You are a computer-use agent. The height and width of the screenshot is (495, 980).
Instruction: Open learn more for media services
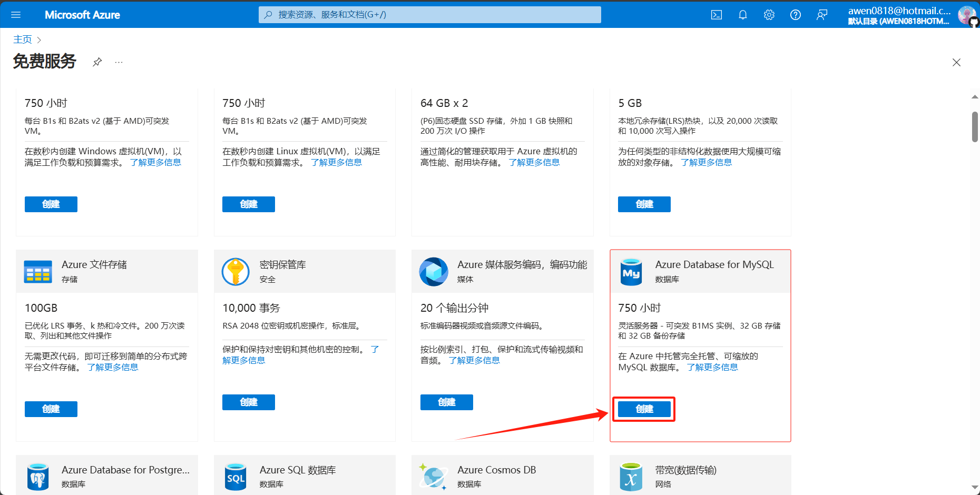pos(474,360)
